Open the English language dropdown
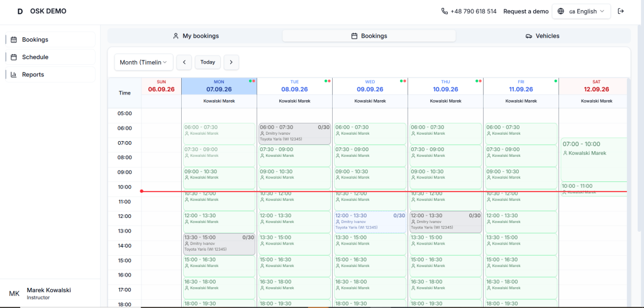The width and height of the screenshot is (644, 308). point(581,11)
